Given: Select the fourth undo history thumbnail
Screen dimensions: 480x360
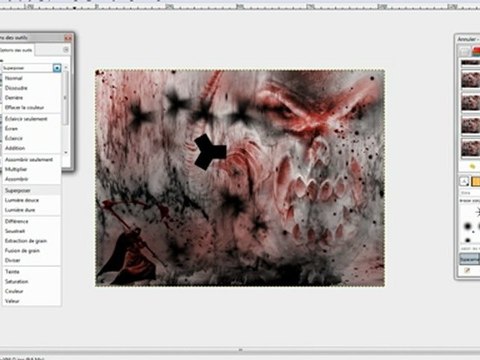Looking at the screenshot, I should point(470,125).
